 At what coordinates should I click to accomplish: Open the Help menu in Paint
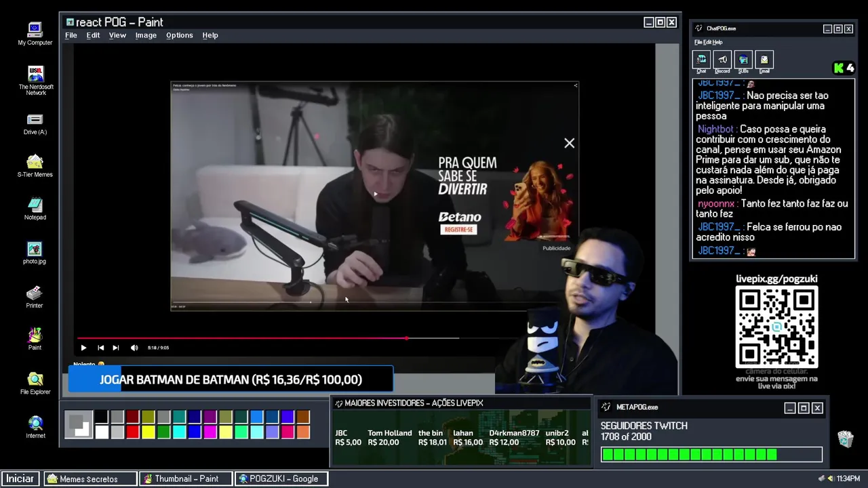click(210, 35)
